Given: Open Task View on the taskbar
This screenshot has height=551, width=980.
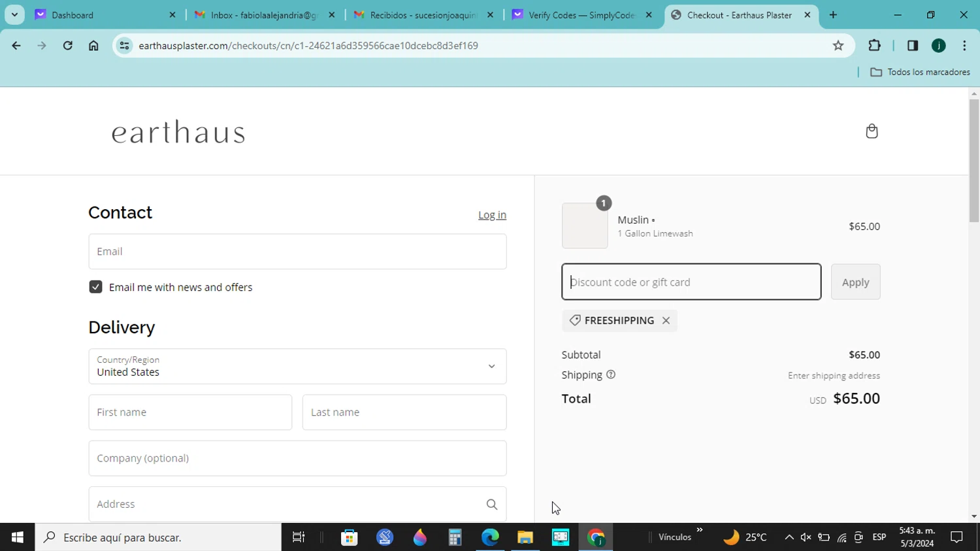Looking at the screenshot, I should (299, 537).
